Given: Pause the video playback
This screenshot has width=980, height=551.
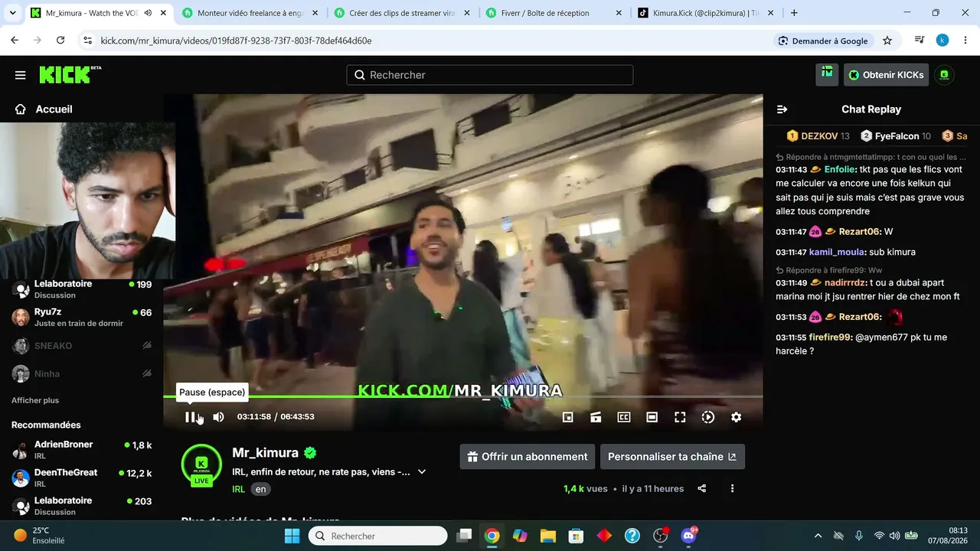Looking at the screenshot, I should [190, 417].
